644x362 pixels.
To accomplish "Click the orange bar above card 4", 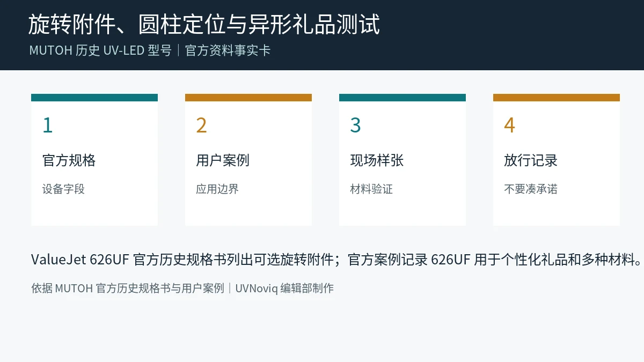I will coord(557,98).
